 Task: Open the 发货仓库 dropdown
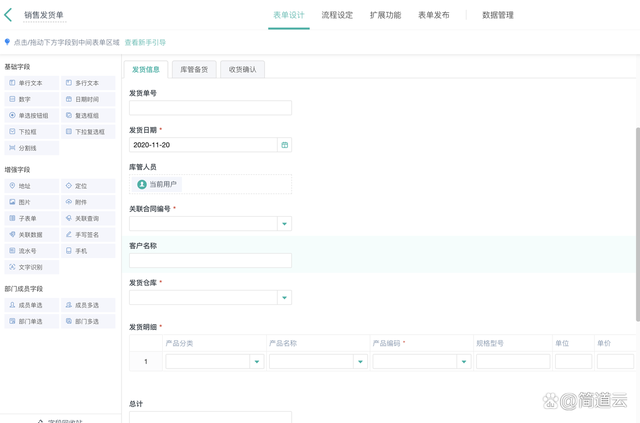tap(284, 297)
